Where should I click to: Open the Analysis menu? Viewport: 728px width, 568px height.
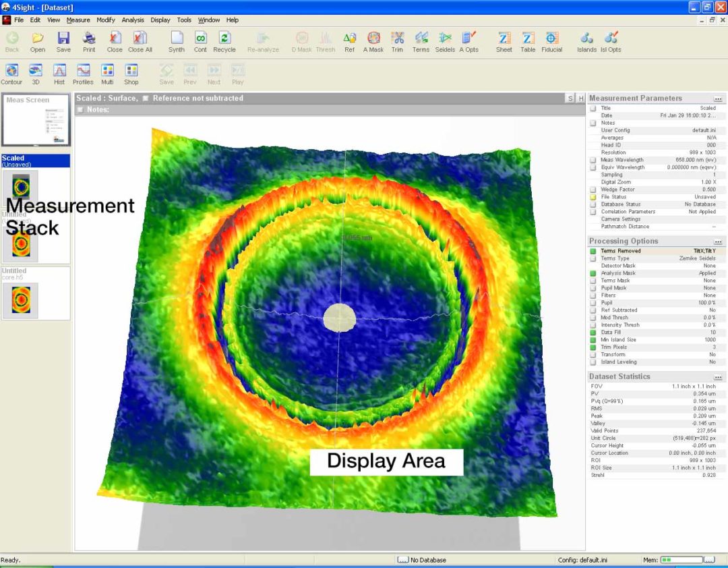point(133,20)
